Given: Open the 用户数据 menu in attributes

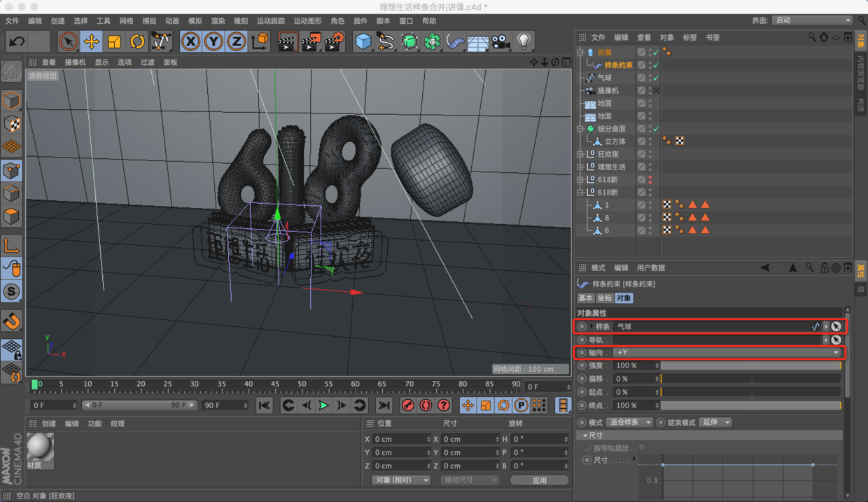Looking at the screenshot, I should pos(651,267).
